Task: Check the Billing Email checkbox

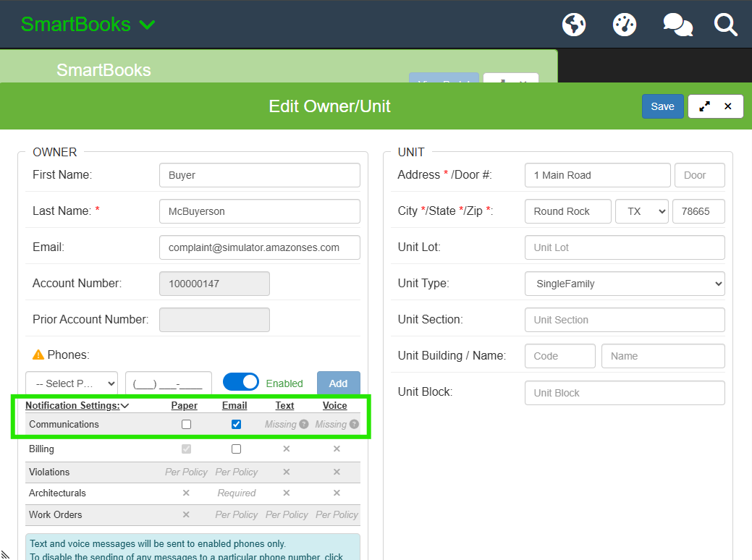Action: click(x=236, y=449)
